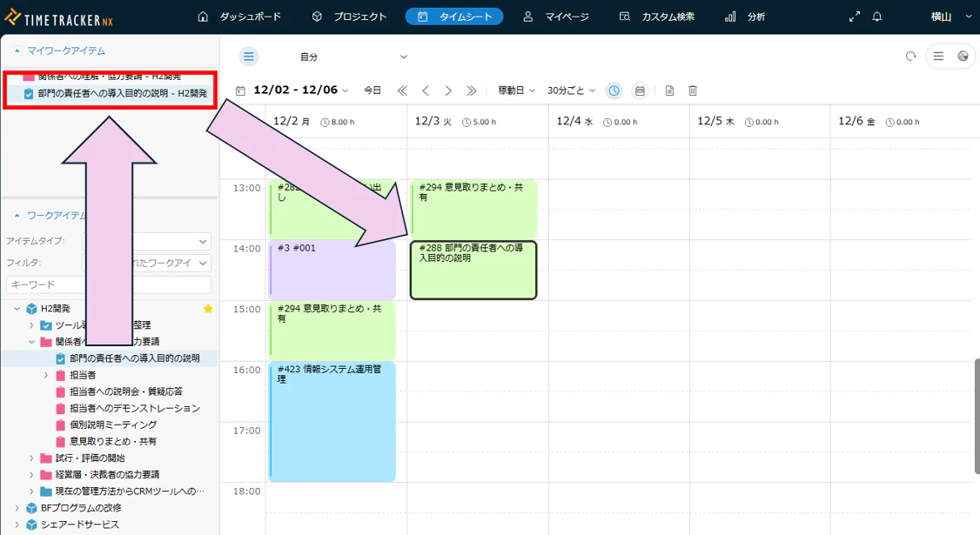Toggle the calendar schedule view icon
This screenshot has height=535, width=980.
tap(640, 90)
